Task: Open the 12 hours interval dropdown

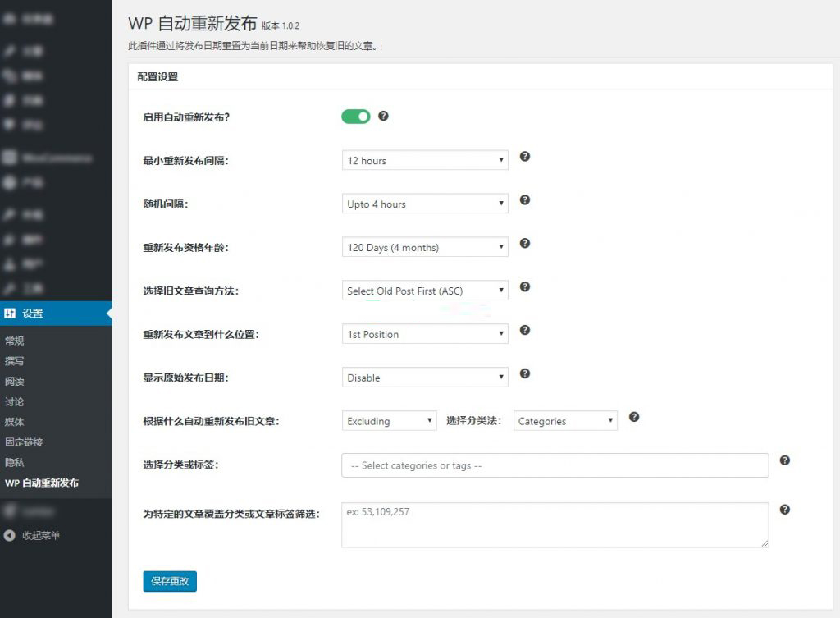Action: click(425, 160)
